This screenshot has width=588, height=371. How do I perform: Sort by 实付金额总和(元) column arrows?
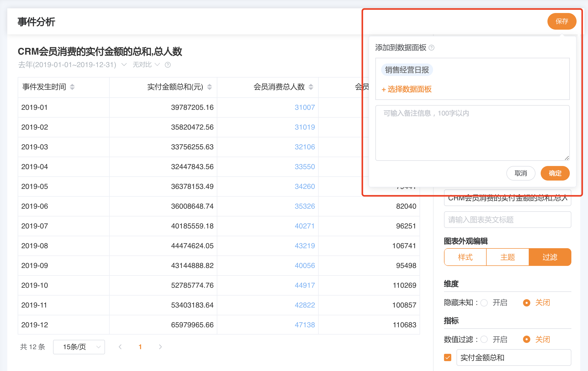(210, 87)
